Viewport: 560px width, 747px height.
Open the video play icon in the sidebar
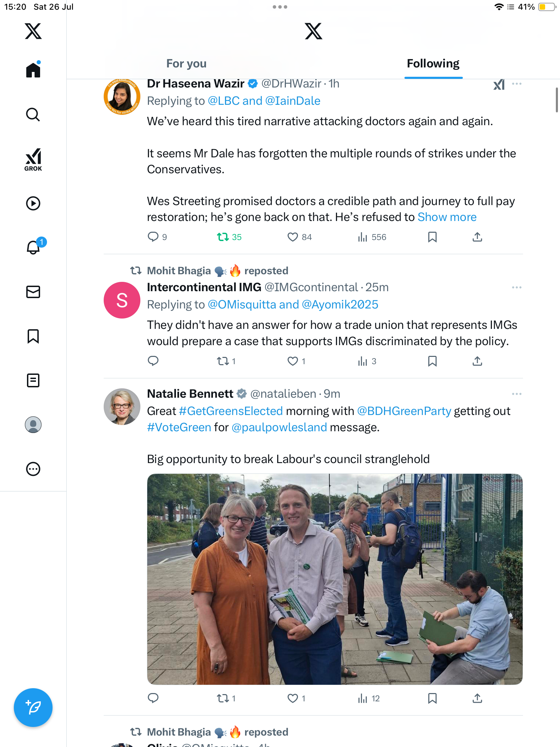tap(33, 203)
